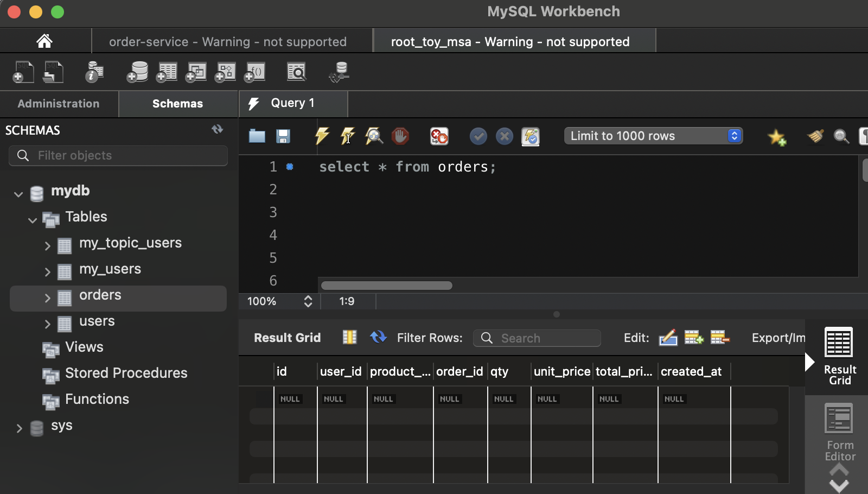Screen dimensions: 868x494
Task: Reconnect to the DBMS
Action: coord(339,72)
